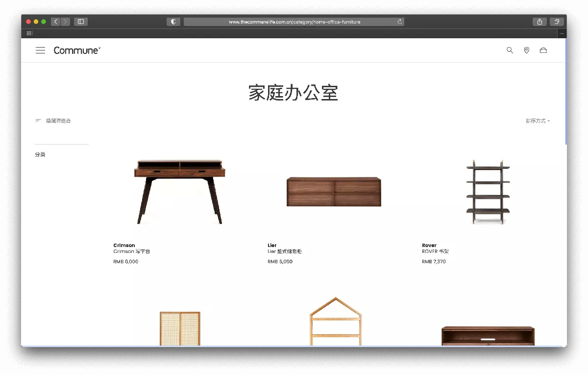Screen dimensions: 588x375
Task: Toggle the 隐藏筛选器 filter panel
Action: pos(53,121)
